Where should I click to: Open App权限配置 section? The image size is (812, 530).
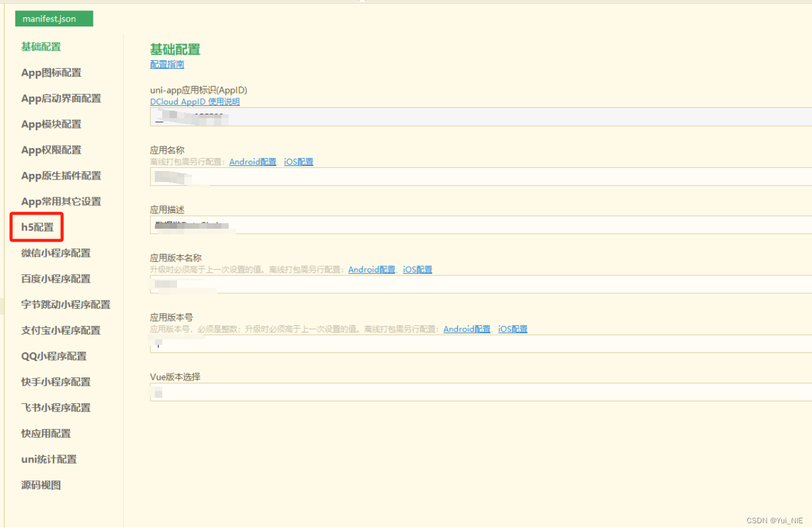50,149
